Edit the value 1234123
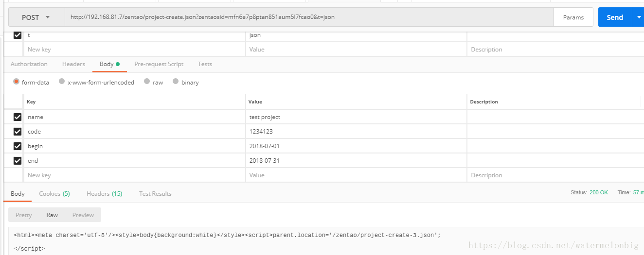This screenshot has width=644, height=255. (356, 132)
